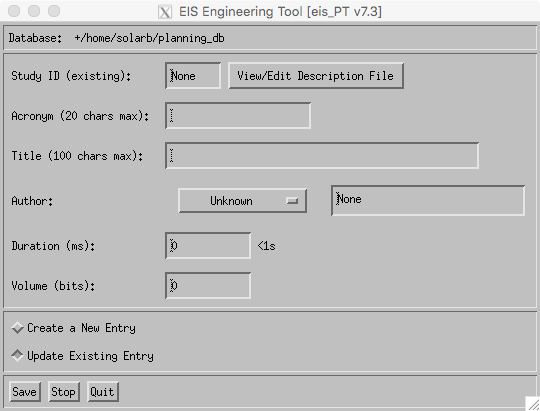Click the X11 icon in title bar
The width and height of the screenshot is (540, 411).
tap(165, 12)
